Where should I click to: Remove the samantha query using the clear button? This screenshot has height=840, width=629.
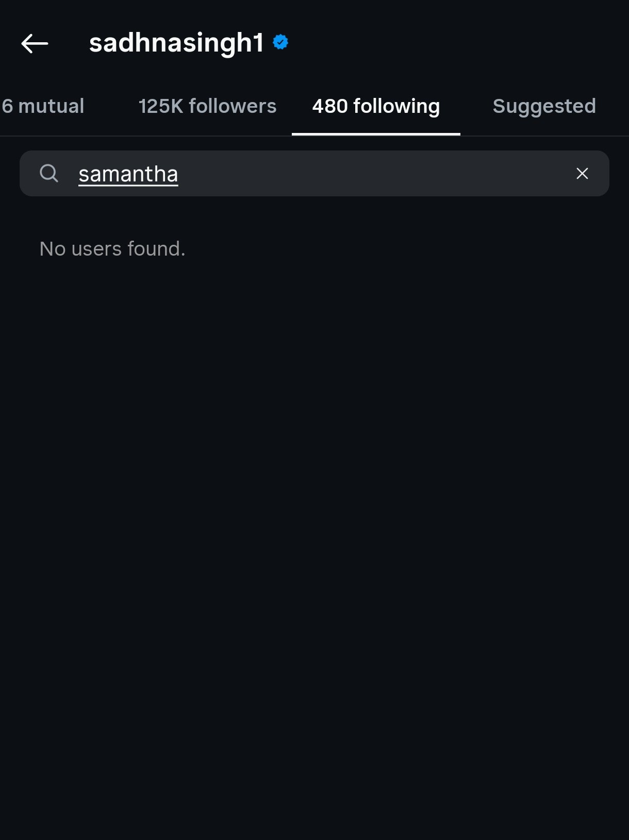(x=582, y=174)
